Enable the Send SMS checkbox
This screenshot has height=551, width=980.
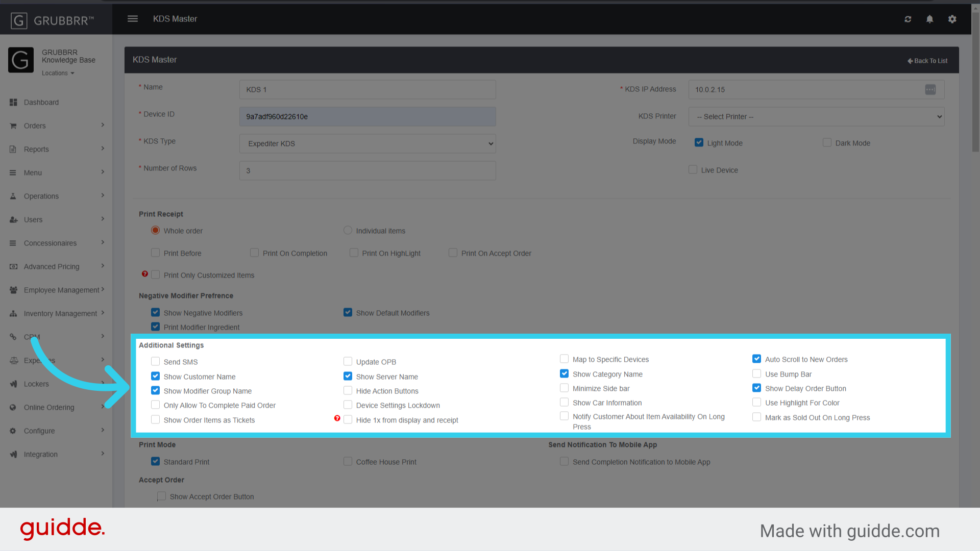(x=156, y=361)
